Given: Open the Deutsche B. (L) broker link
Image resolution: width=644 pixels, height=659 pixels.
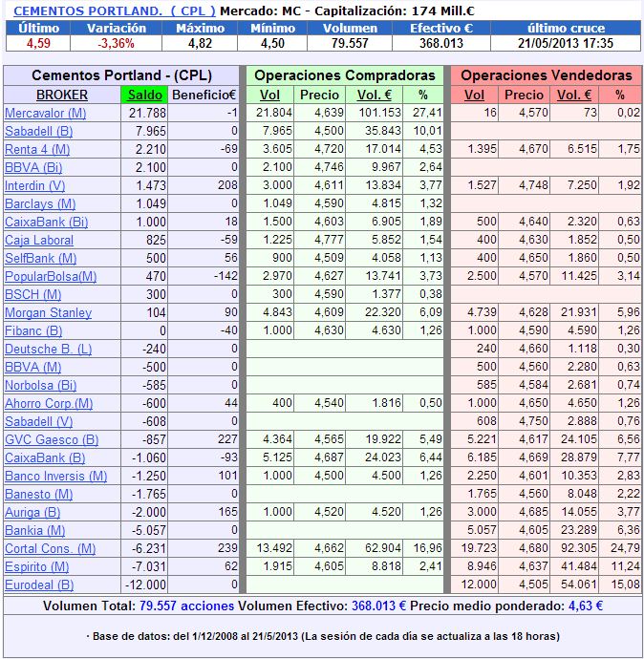Looking at the screenshot, I should point(48,349).
